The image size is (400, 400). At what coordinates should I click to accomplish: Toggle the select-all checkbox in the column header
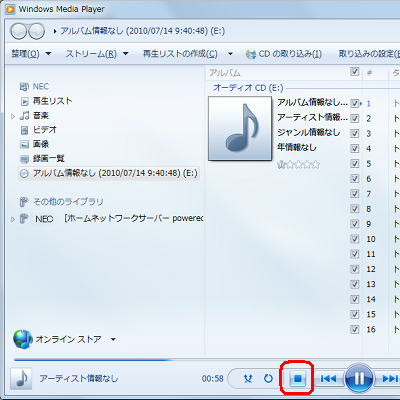[x=355, y=72]
